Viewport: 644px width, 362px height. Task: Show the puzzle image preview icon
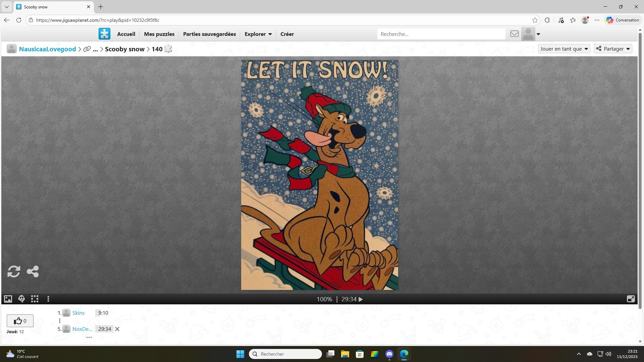[x=8, y=299]
